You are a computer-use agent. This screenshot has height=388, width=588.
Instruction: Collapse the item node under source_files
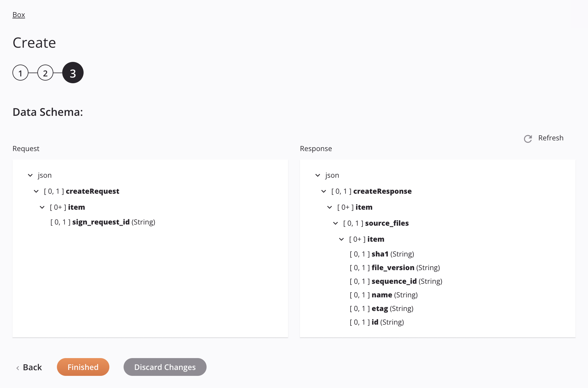341,239
